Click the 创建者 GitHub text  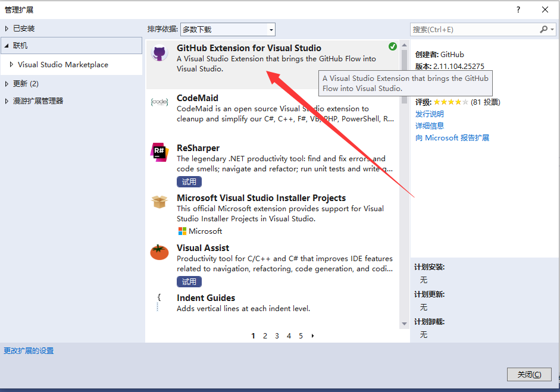tap(440, 55)
